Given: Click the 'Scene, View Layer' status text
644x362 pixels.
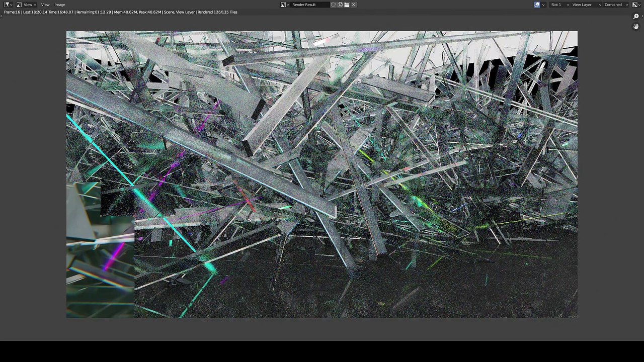Looking at the screenshot, I should pyautogui.click(x=179, y=12).
